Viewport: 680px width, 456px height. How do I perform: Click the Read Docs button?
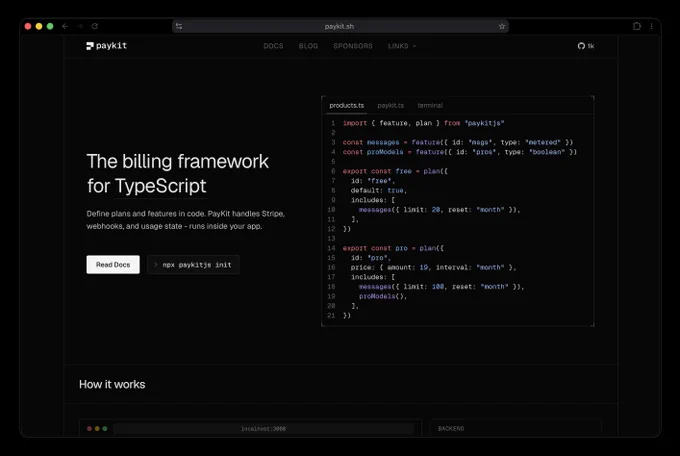pyautogui.click(x=113, y=265)
